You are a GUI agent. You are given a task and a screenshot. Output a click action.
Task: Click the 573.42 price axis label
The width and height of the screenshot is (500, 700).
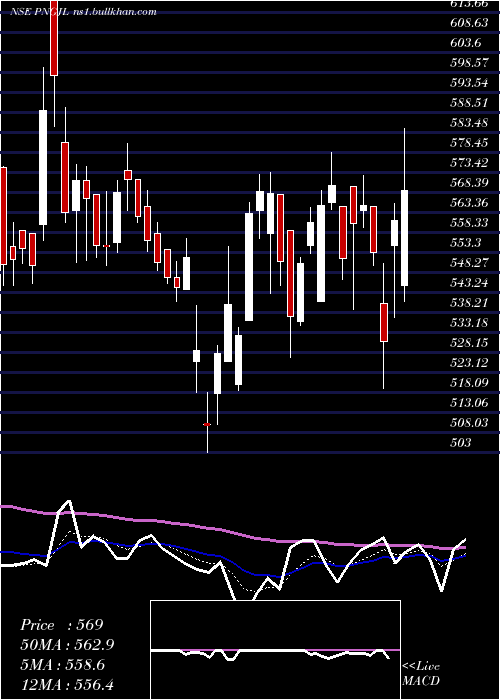point(469,163)
